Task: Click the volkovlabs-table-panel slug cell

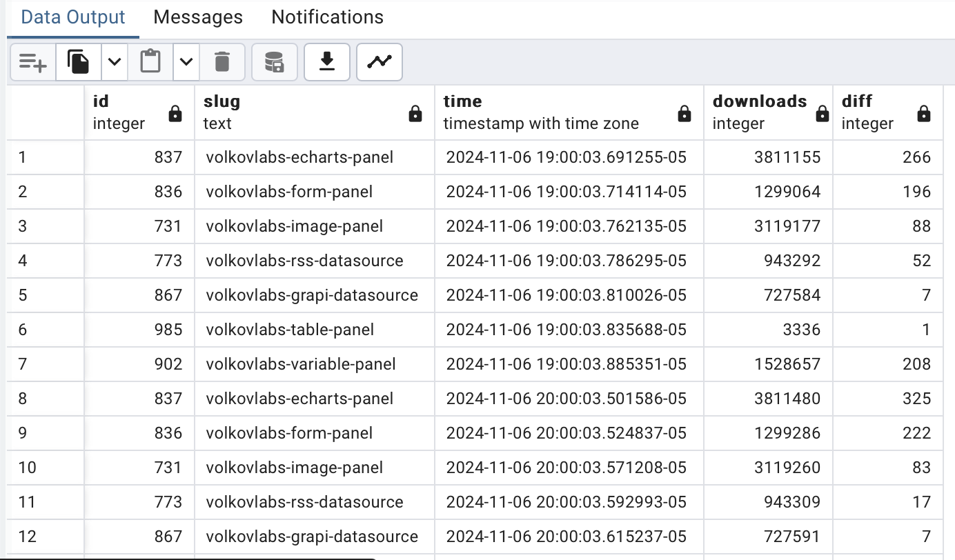Action: pos(315,330)
